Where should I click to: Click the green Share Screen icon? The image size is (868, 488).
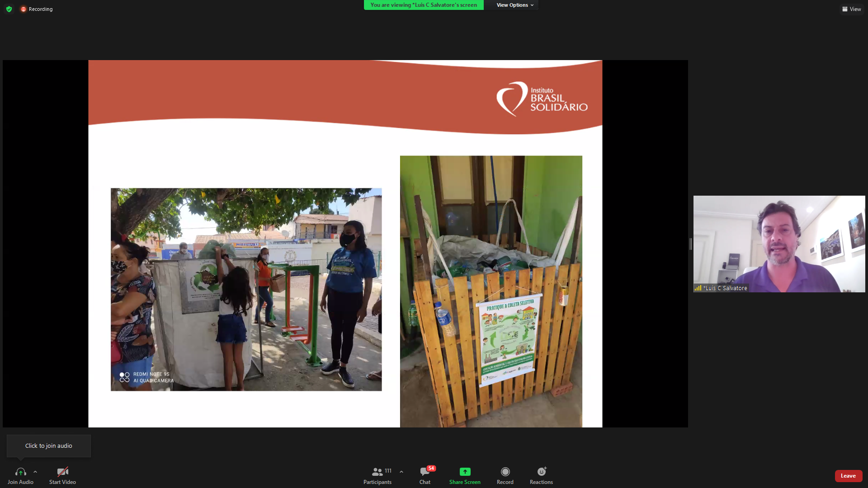[465, 472]
